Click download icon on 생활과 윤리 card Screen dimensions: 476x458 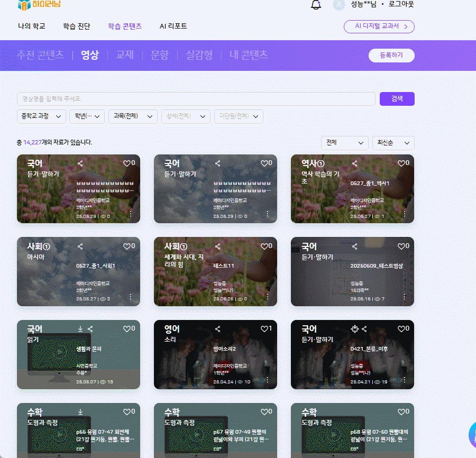click(x=80, y=329)
